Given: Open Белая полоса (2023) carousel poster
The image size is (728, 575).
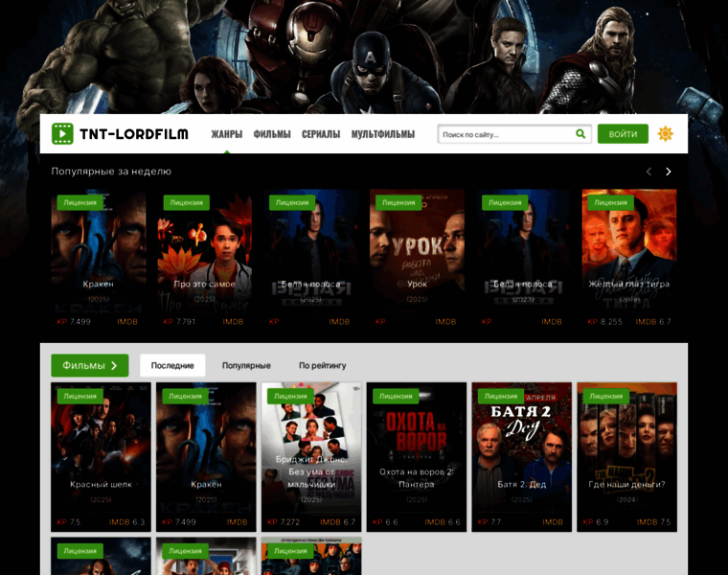Looking at the screenshot, I should (523, 259).
